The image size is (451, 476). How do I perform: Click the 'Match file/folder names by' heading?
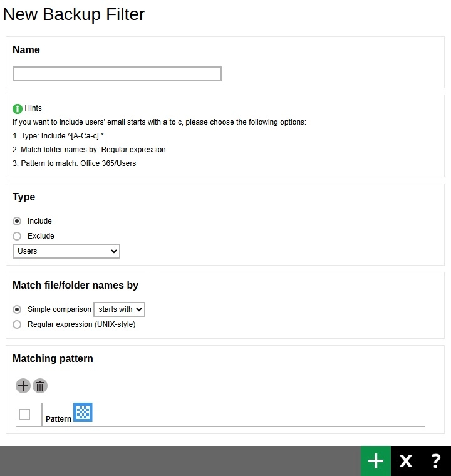[x=75, y=286]
